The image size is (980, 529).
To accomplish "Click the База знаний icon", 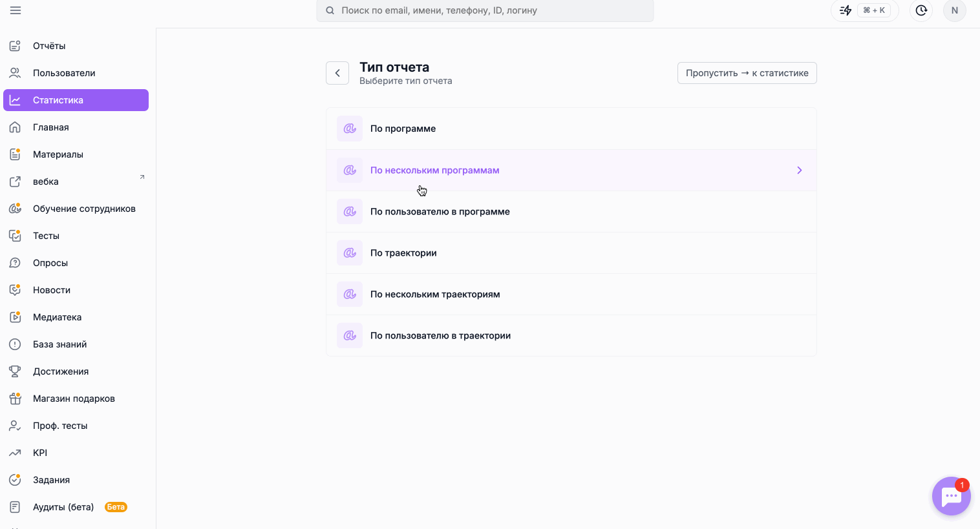I will [x=15, y=344].
